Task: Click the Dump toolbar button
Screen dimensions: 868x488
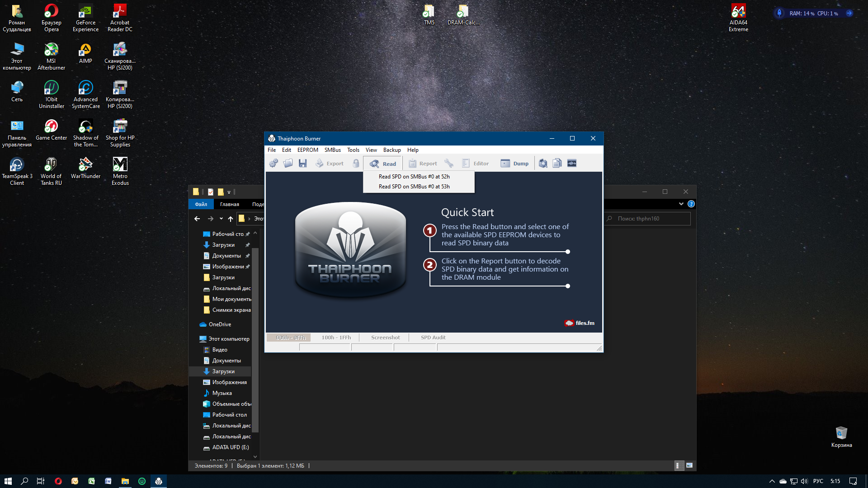Action: (x=514, y=164)
